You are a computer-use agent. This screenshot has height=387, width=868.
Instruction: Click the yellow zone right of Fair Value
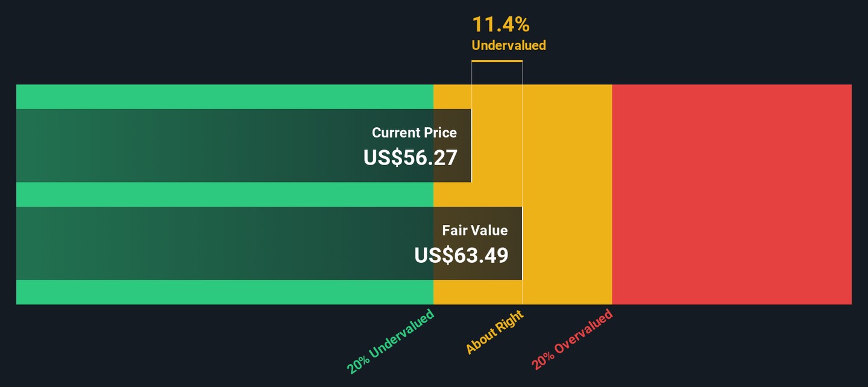tap(567, 195)
